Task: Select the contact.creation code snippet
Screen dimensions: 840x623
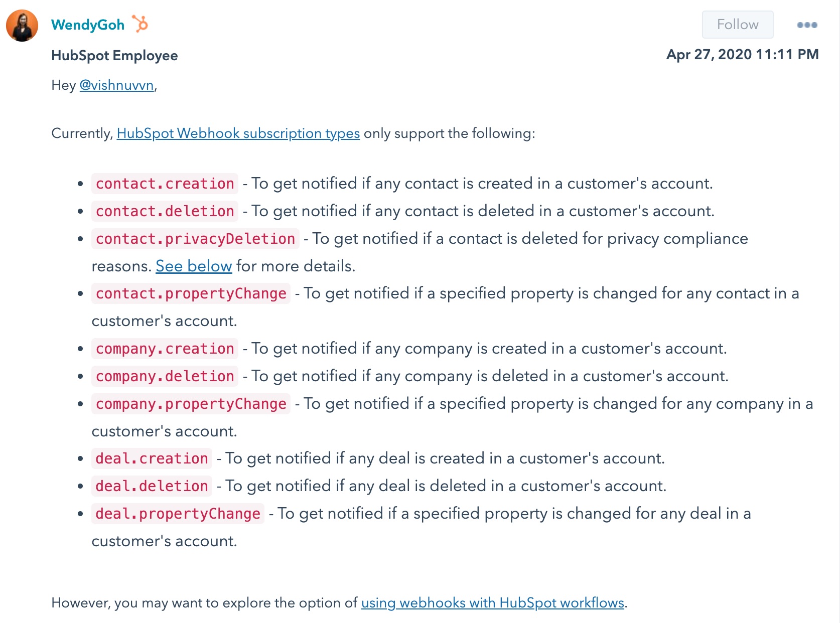Action: tap(165, 184)
